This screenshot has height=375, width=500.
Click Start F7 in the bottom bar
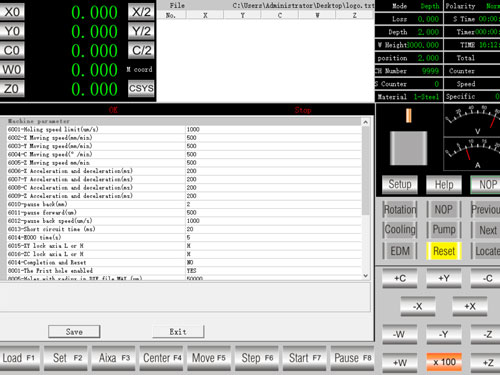(x=305, y=358)
